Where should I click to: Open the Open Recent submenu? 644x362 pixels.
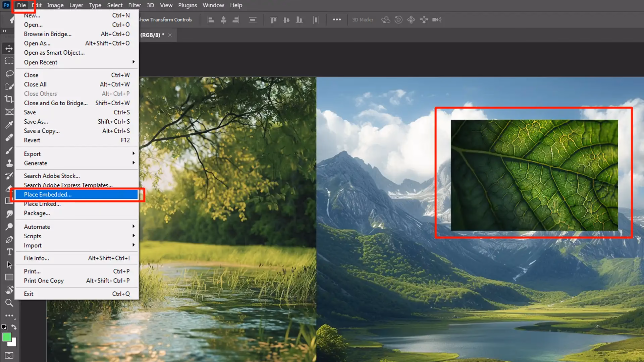click(41, 62)
